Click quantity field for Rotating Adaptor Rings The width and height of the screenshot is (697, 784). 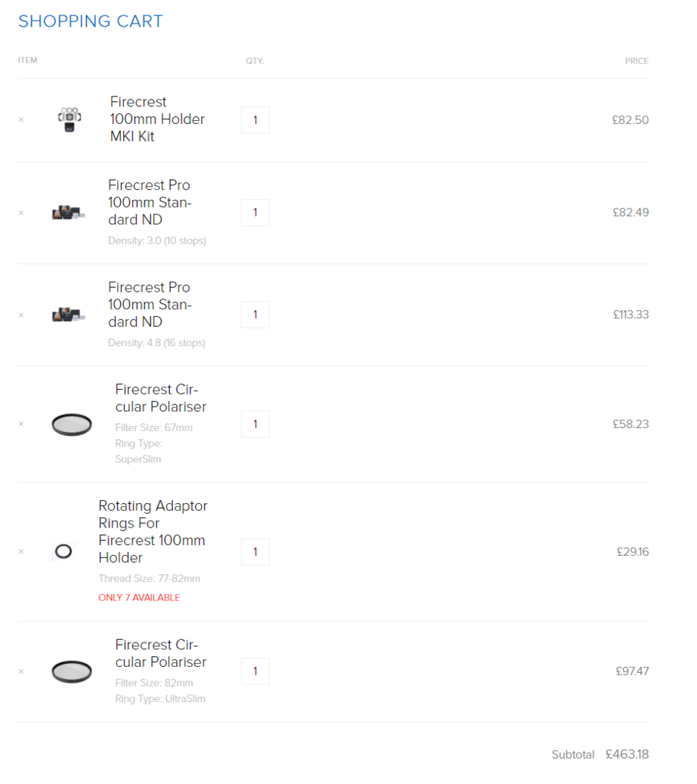pyautogui.click(x=255, y=551)
